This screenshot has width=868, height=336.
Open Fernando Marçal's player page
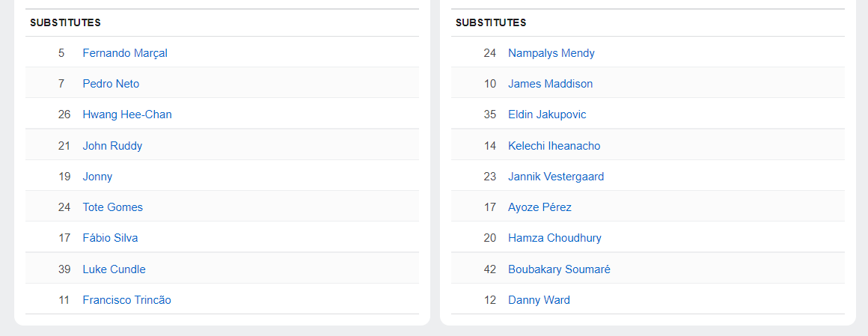click(x=125, y=53)
